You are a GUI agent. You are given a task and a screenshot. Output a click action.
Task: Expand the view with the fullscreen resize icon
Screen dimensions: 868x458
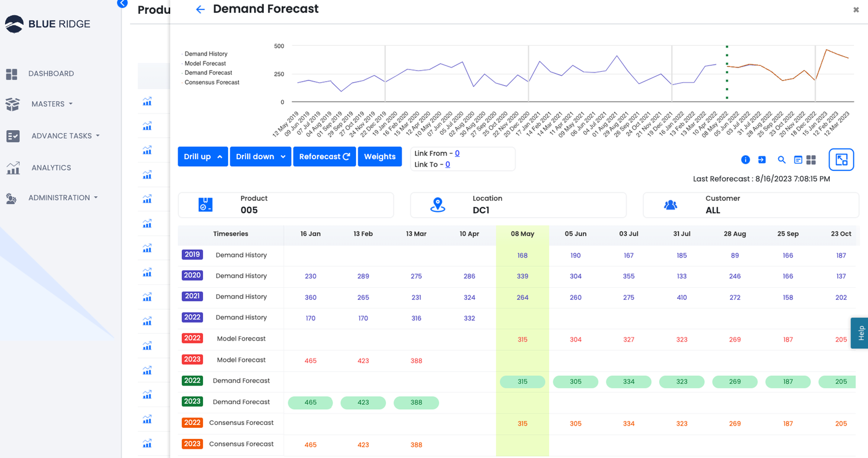click(x=841, y=159)
